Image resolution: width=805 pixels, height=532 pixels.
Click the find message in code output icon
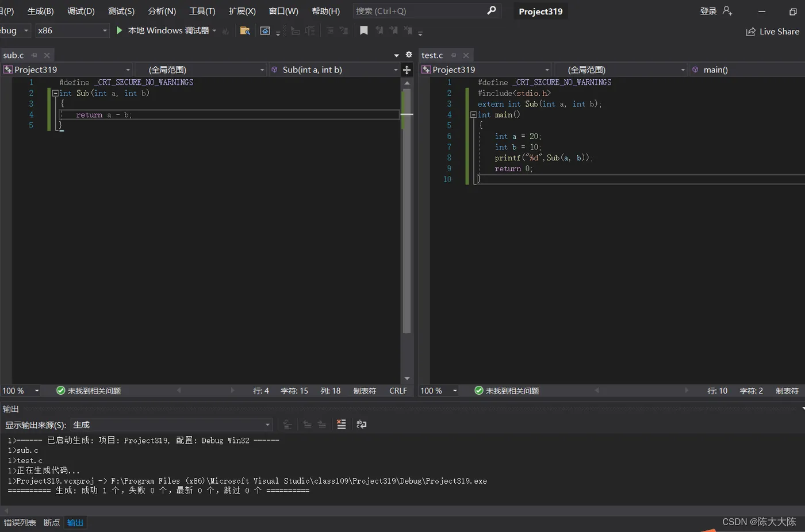tap(287, 425)
